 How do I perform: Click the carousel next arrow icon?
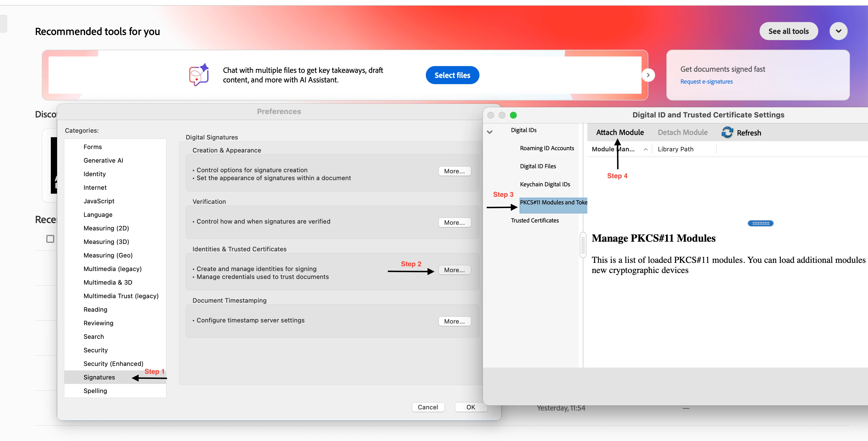pos(648,75)
